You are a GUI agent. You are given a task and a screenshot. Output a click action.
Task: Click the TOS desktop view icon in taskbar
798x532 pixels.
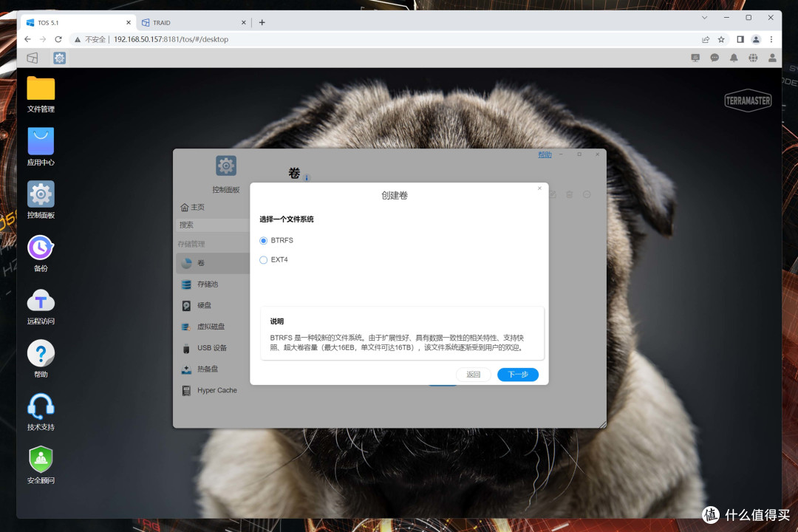(33, 58)
